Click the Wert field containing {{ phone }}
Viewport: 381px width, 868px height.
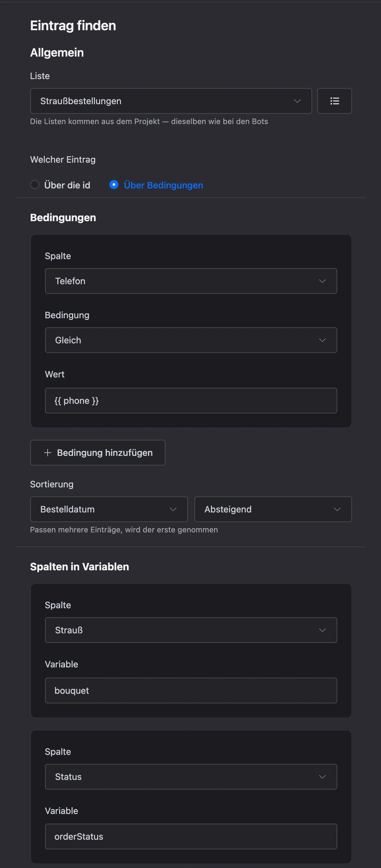click(191, 401)
